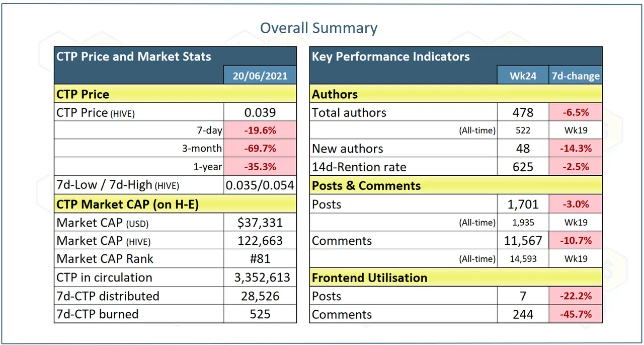The image size is (644, 345).
Task: Select 7d-CTP burned value 525
Action: (260, 314)
